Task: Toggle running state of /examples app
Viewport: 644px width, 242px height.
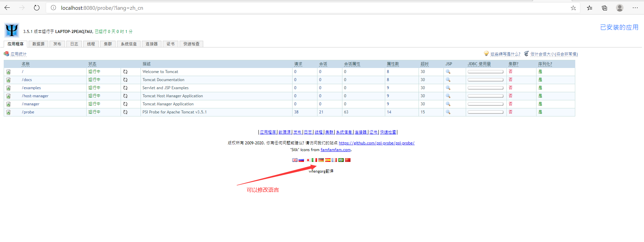Action: [94, 88]
